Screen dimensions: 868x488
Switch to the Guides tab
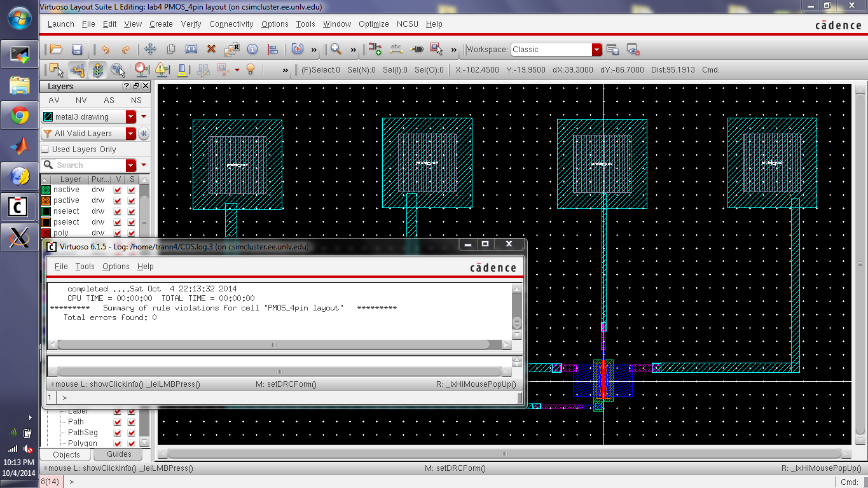click(119, 454)
